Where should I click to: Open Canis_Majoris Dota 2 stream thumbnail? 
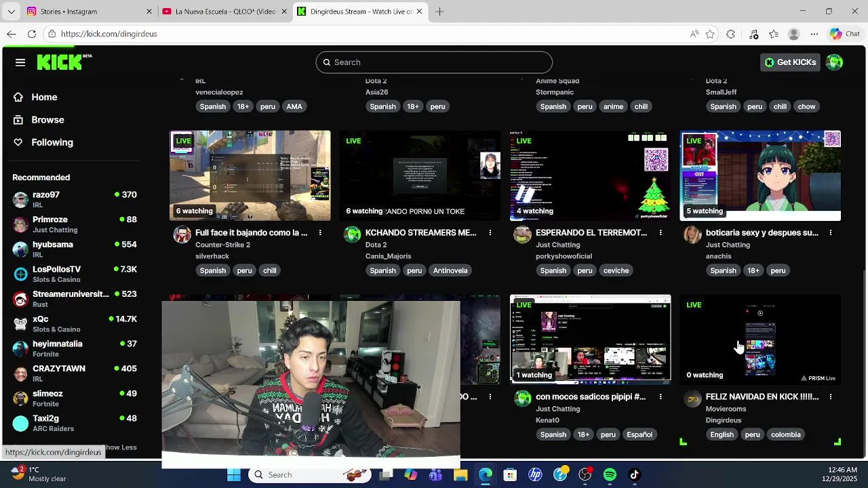pos(420,176)
